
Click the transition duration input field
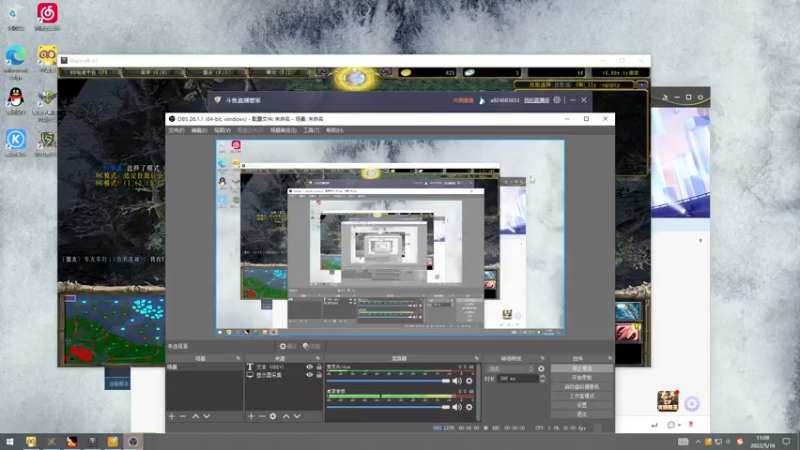point(517,379)
